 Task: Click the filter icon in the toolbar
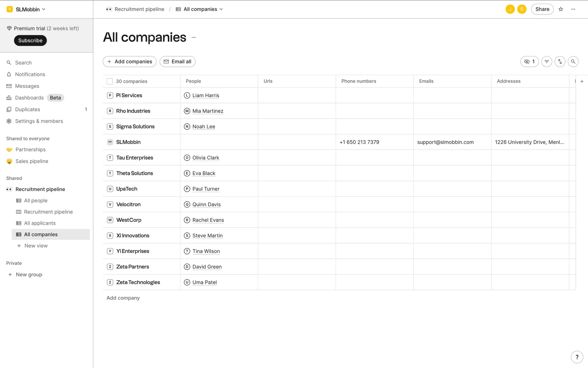point(547,62)
